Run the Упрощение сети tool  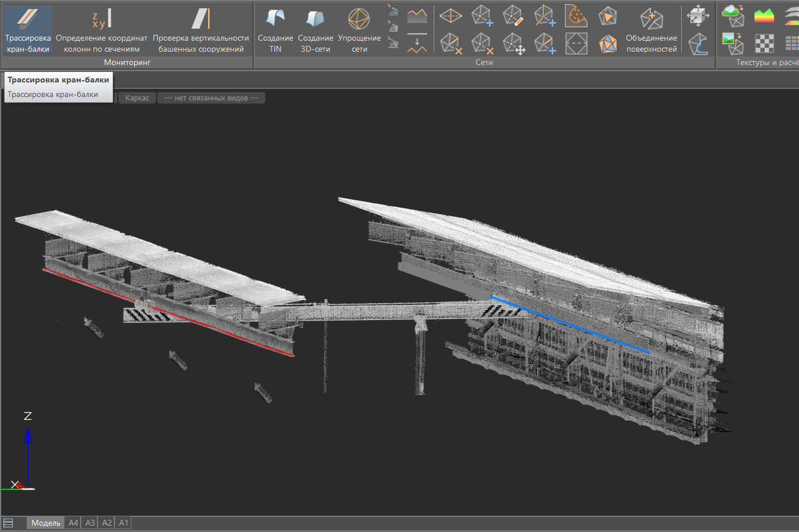(359, 30)
